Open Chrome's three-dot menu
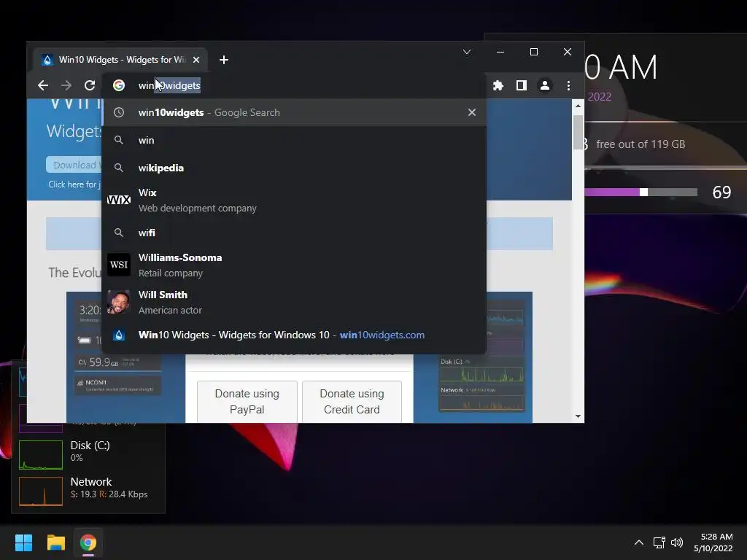This screenshot has width=747, height=560. (568, 85)
